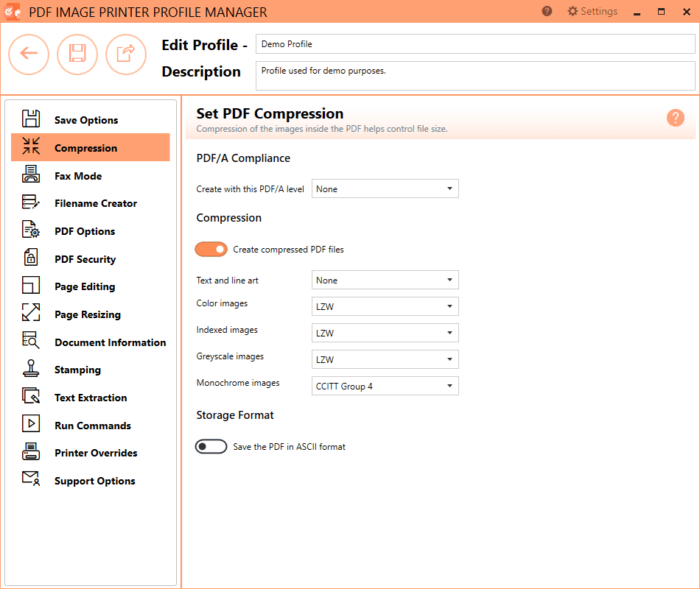Open the Indexed images compression dropdown

coord(385,333)
